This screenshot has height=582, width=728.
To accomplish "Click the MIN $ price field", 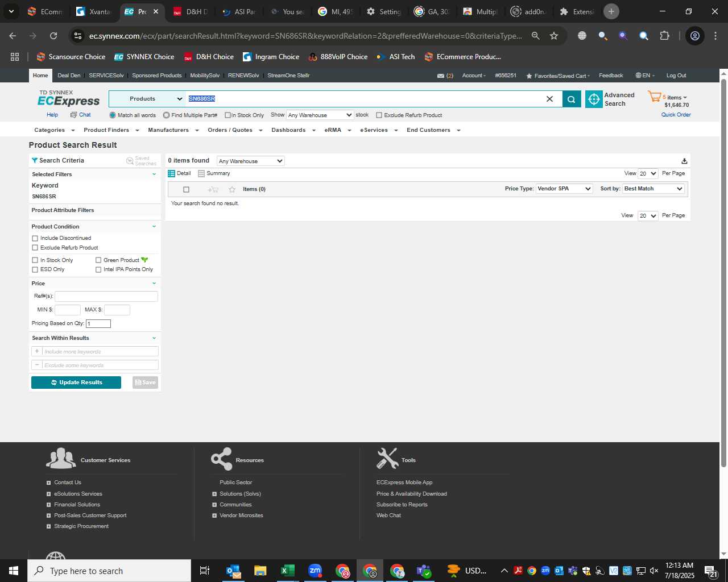I will coord(67,310).
